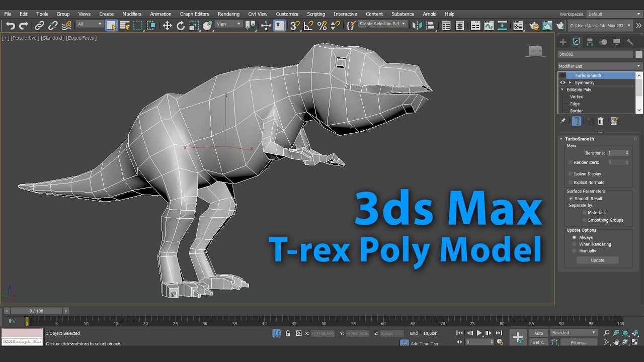Open the Customize menu
Screen dimensions: 644x362
287,14
